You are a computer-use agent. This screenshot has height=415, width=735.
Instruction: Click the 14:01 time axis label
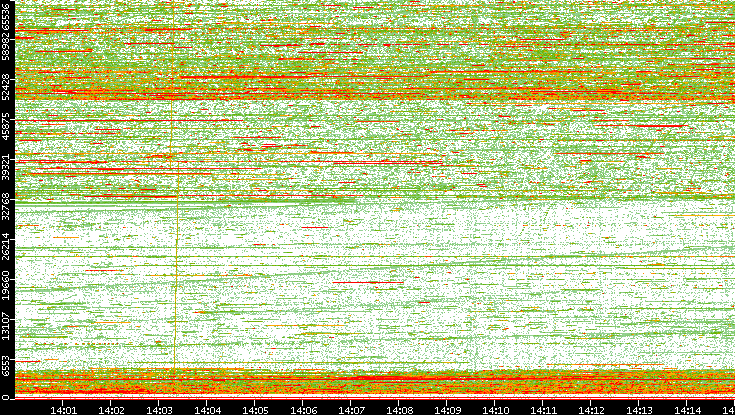63,409
